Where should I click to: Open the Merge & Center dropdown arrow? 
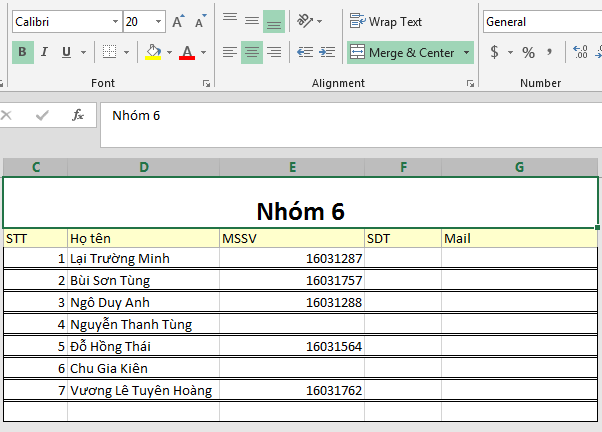pyautogui.click(x=466, y=53)
